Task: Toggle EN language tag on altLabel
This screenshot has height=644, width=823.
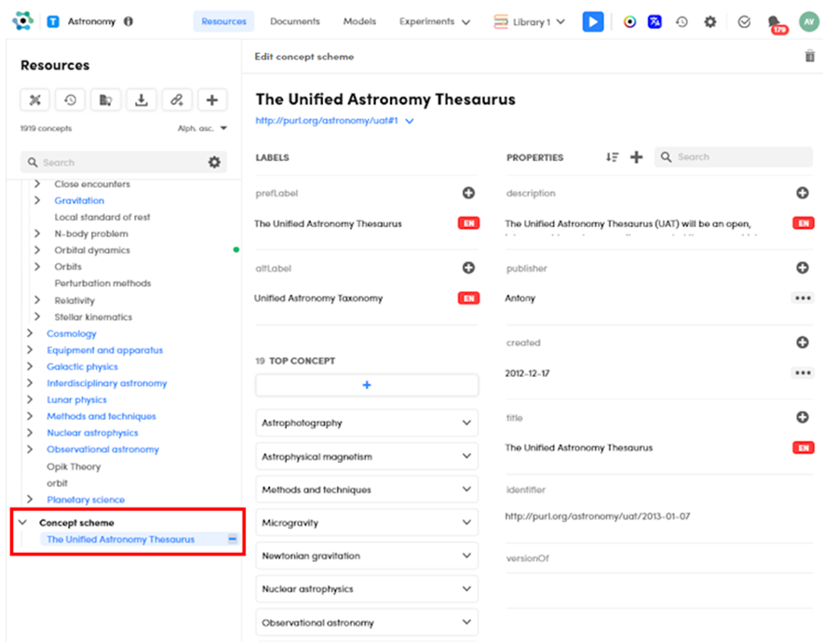Action: (468, 299)
